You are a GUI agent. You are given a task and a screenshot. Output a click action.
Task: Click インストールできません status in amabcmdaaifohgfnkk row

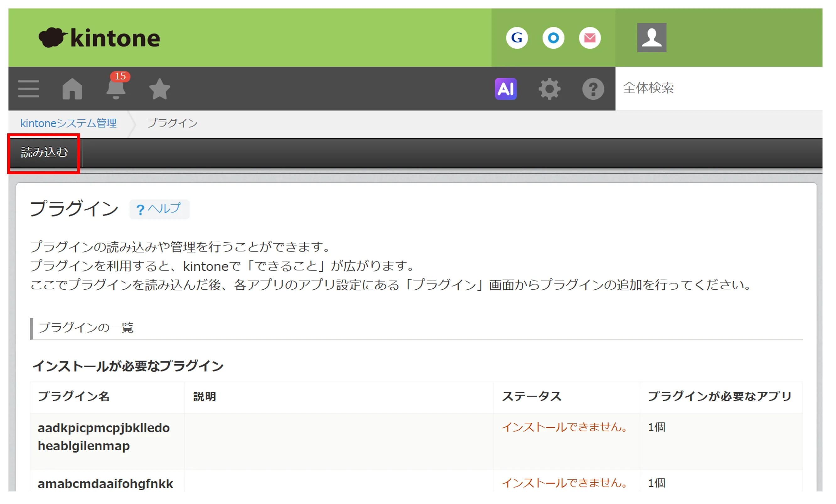(565, 483)
